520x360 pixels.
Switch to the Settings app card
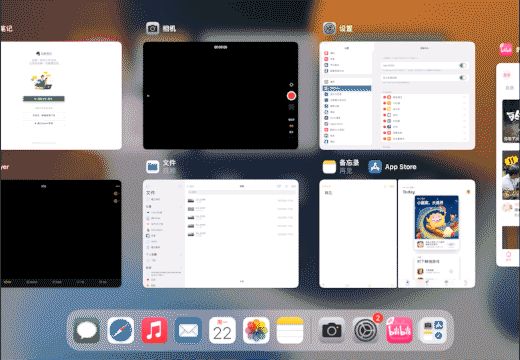[x=397, y=96]
